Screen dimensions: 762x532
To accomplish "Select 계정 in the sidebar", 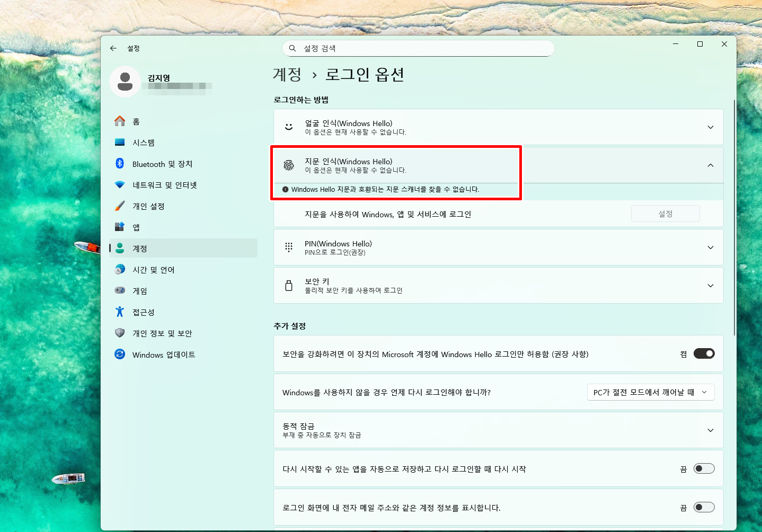I will (183, 248).
